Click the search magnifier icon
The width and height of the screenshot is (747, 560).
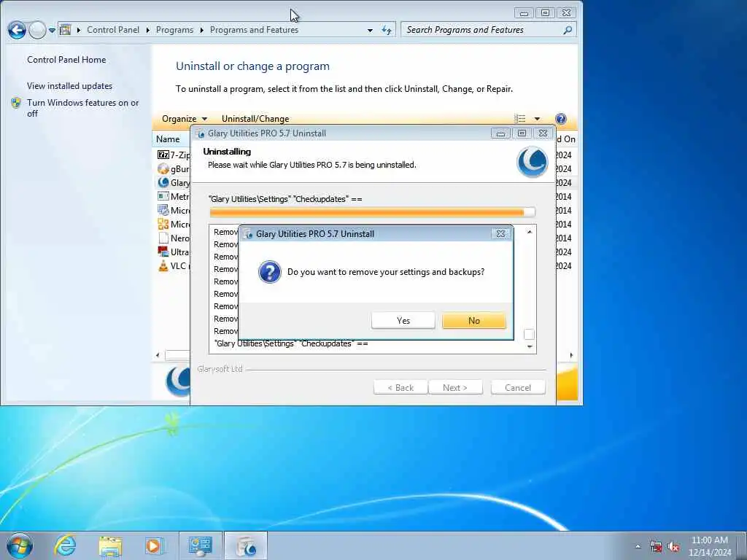pos(568,30)
